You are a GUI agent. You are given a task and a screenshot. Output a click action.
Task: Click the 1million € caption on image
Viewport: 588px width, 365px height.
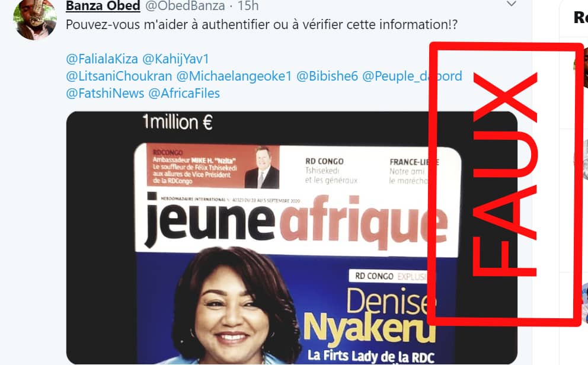click(x=177, y=123)
